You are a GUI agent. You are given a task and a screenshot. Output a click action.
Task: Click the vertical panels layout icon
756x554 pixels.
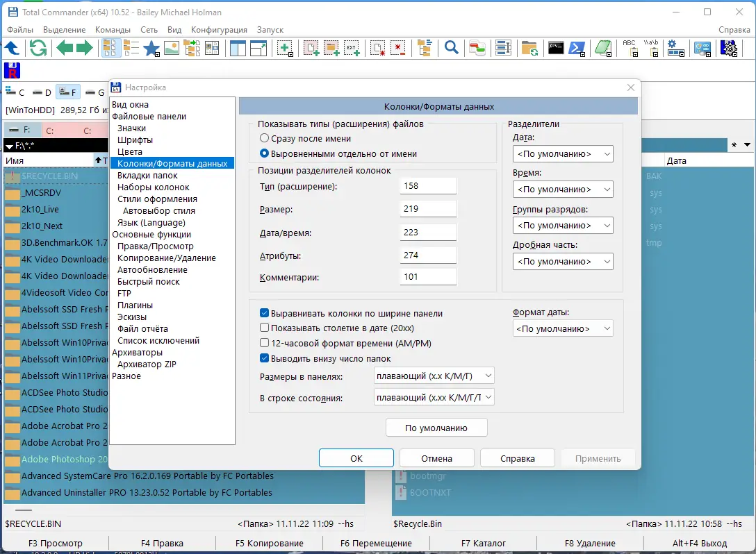tap(238, 48)
